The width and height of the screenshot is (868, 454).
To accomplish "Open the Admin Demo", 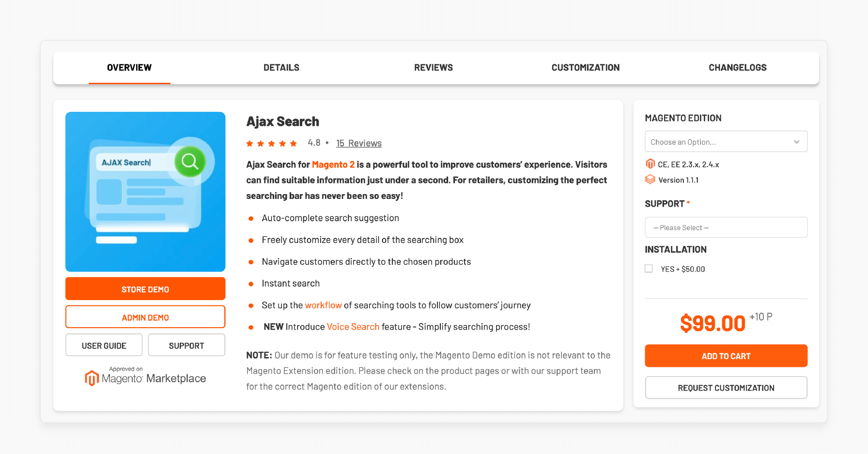I will 145,317.
